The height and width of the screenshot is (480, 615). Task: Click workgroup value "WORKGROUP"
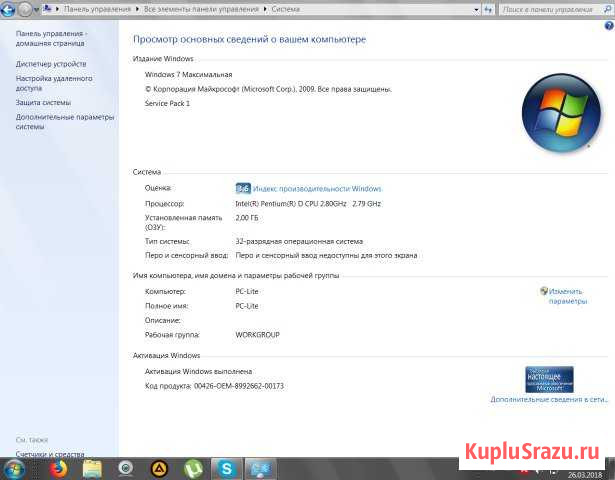coord(257,335)
